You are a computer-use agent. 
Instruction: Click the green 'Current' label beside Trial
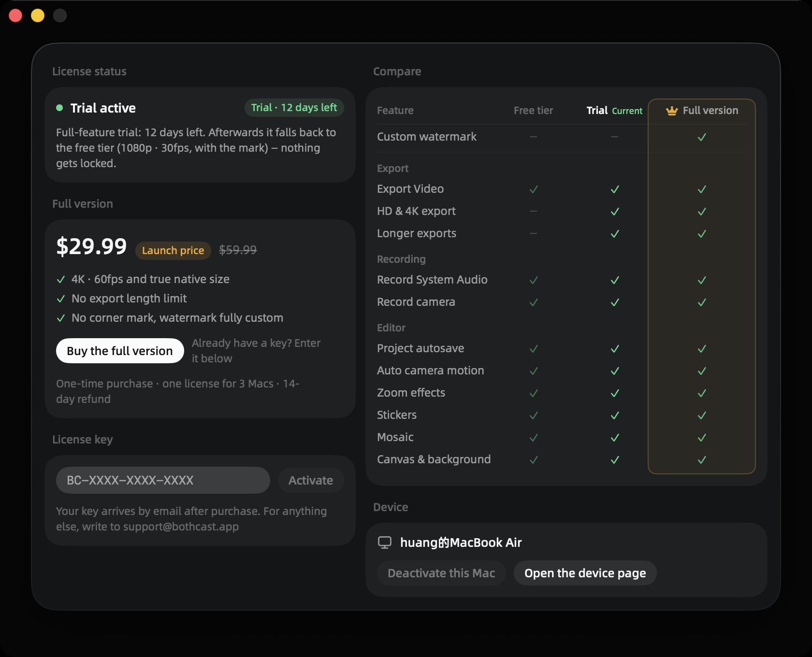[627, 111]
